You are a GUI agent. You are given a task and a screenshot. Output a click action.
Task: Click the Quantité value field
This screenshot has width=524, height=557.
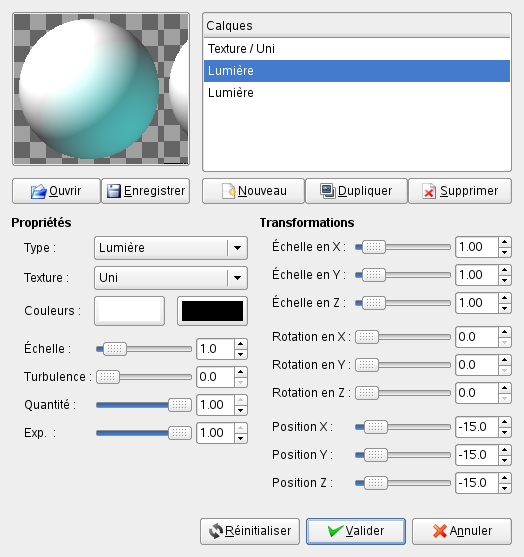[x=215, y=405]
